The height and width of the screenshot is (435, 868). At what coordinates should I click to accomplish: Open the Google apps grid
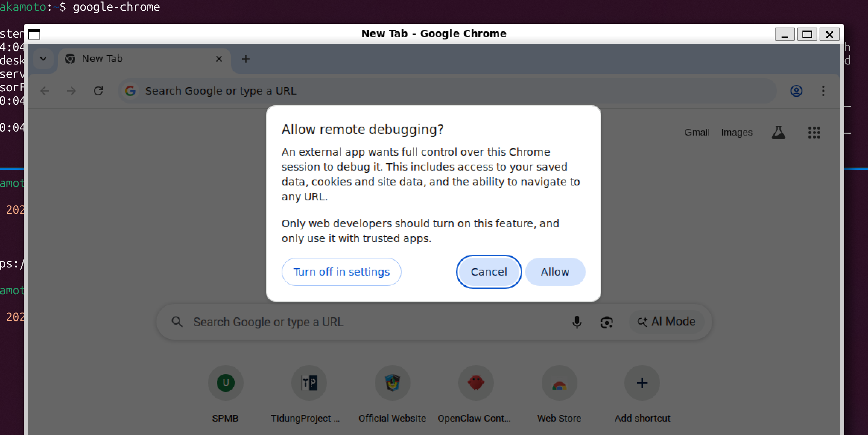[814, 133]
